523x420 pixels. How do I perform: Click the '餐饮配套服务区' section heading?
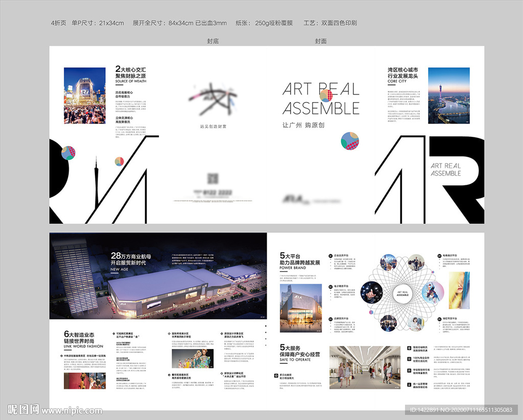pos(180,375)
